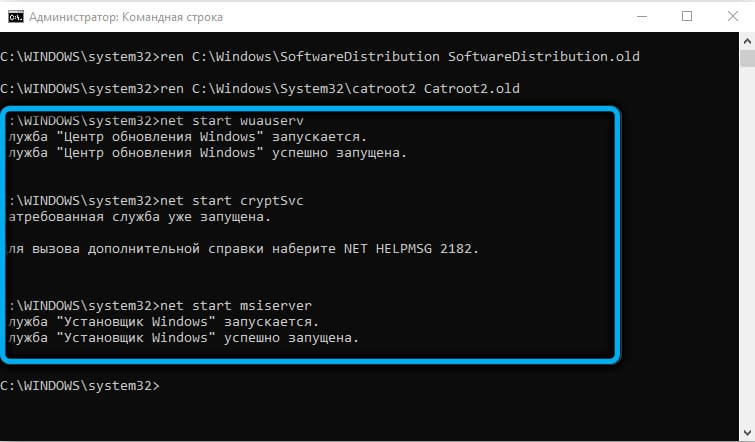Click the scrollbar up arrow
This screenshot has width=755, height=442.
tap(747, 41)
